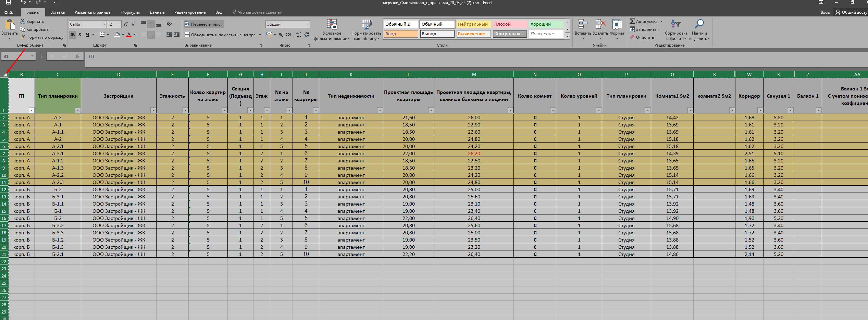Screen dimensions: 868x320
Task: Expand Объединить и поместить в центре options
Action: (x=260, y=35)
